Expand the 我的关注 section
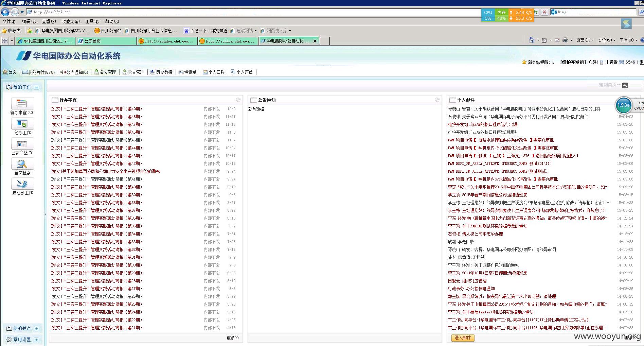The width and height of the screenshot is (644, 346). tap(36, 328)
